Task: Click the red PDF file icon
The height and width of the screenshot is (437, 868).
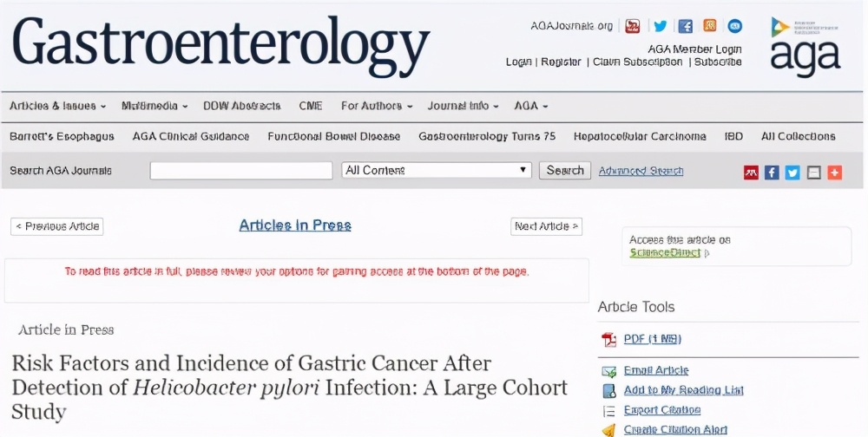Action: pos(608,339)
